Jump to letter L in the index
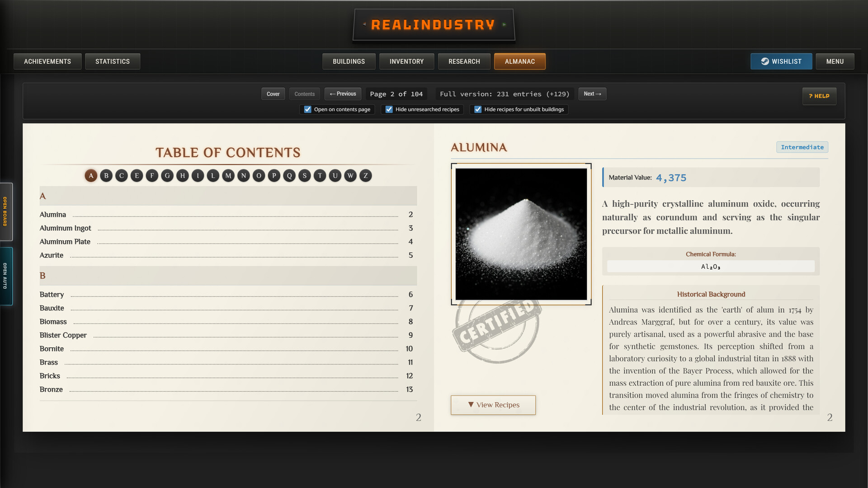Viewport: 868px width, 488px height. [213, 176]
